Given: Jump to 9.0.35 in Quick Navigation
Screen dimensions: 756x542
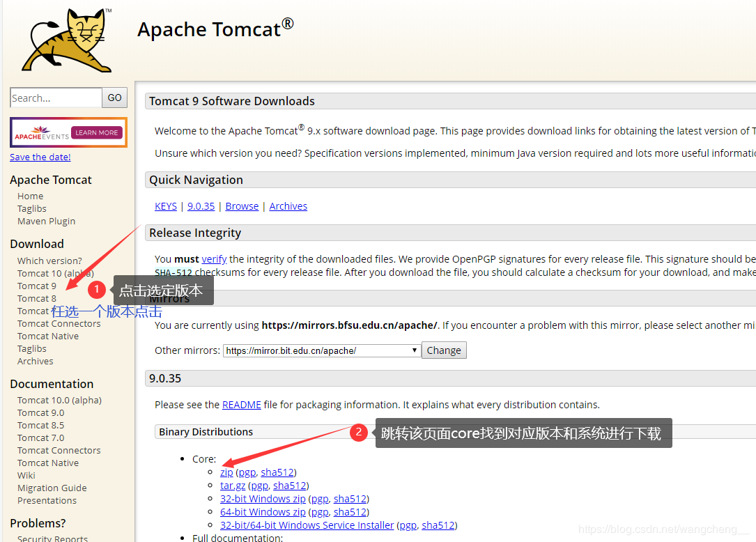Looking at the screenshot, I should click(201, 206).
